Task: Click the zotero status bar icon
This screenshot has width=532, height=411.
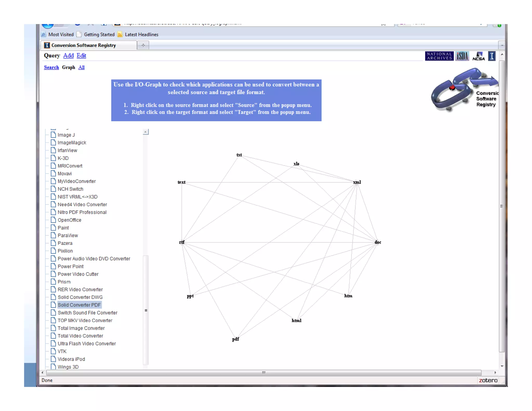Action: [488, 380]
